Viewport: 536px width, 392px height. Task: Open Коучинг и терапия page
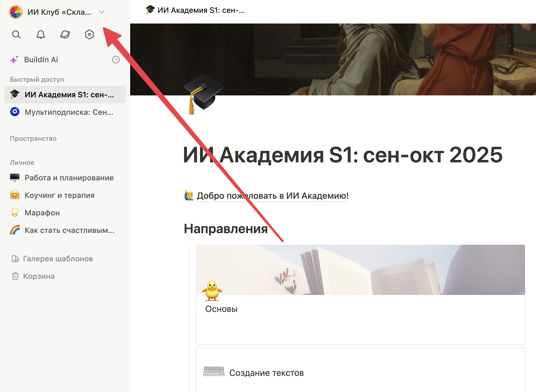pyautogui.click(x=59, y=195)
